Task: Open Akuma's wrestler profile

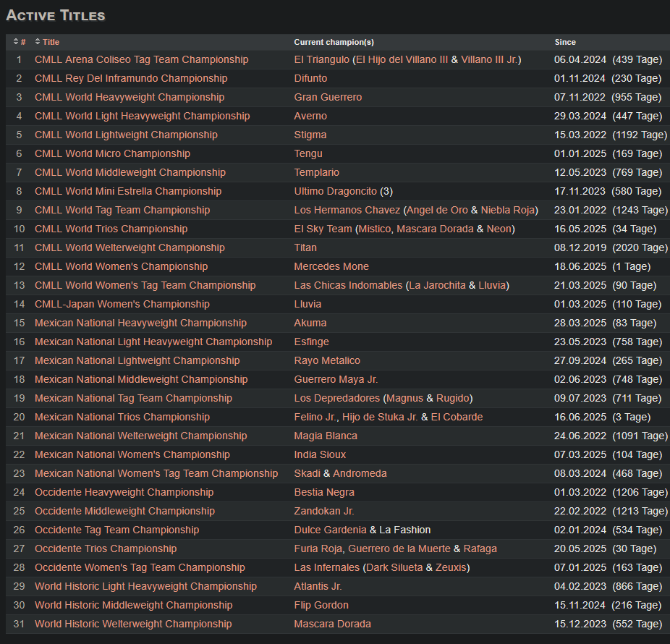Action: tap(310, 323)
